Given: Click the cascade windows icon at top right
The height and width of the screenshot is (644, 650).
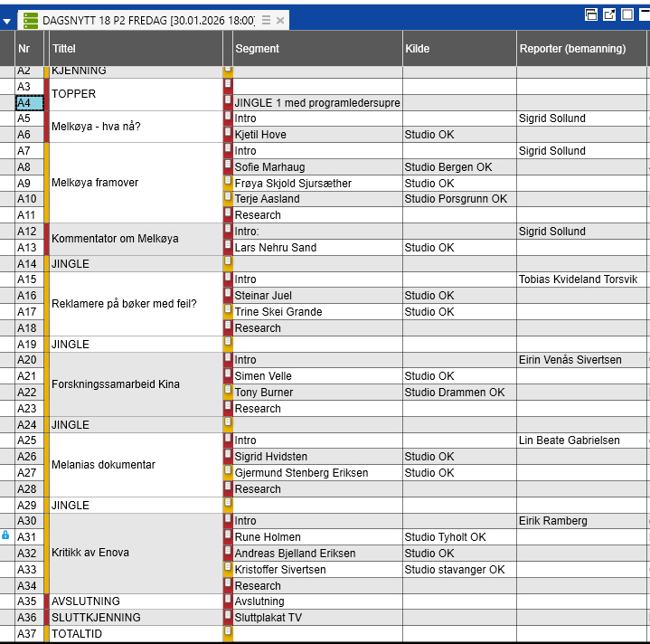Looking at the screenshot, I should pyautogui.click(x=591, y=14).
